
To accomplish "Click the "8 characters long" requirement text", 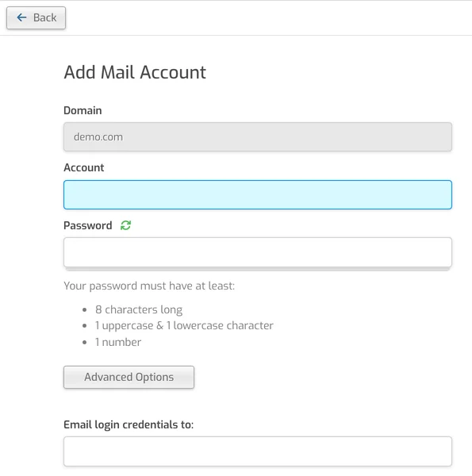I will (139, 309).
